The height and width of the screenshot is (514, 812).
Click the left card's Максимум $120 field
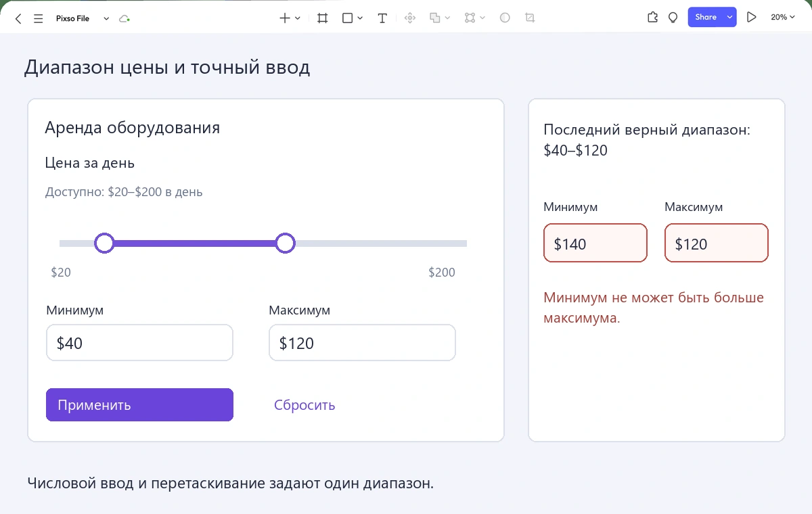pyautogui.click(x=362, y=343)
